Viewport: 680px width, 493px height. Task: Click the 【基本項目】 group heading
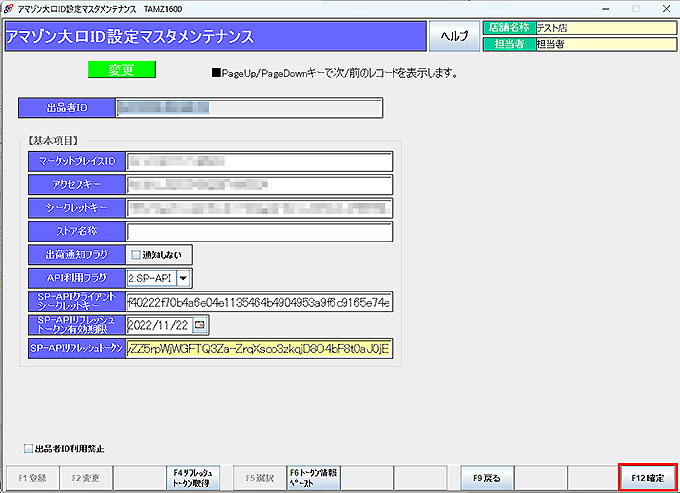[x=53, y=140]
